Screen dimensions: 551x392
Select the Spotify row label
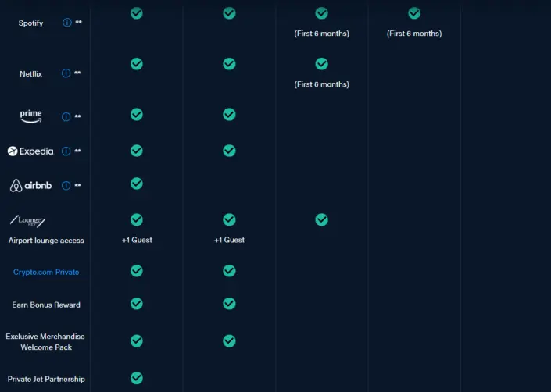[x=30, y=23]
